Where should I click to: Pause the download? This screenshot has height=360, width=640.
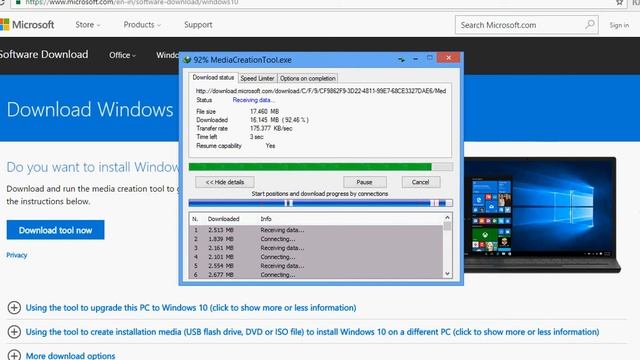click(364, 182)
